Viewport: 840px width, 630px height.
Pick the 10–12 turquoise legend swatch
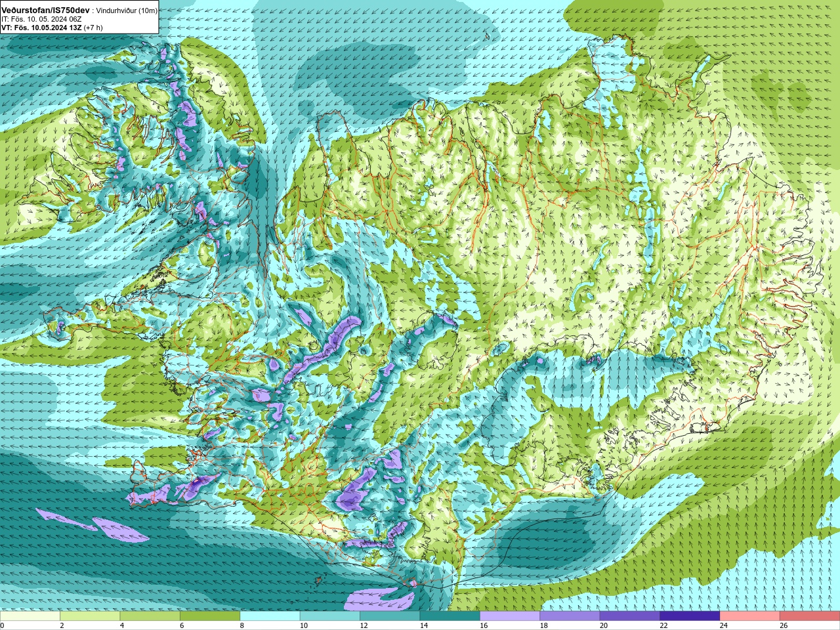[x=330, y=616]
